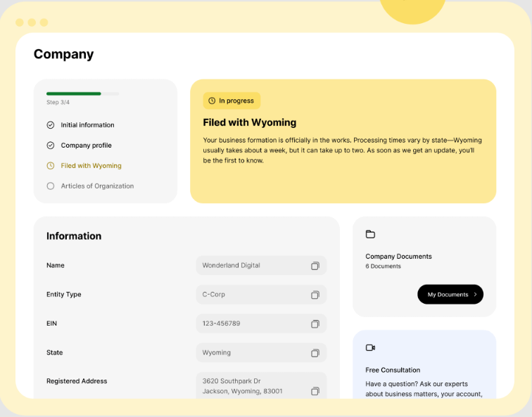The width and height of the screenshot is (532, 417).
Task: Click the Company Documents folder icon
Action: (370, 234)
